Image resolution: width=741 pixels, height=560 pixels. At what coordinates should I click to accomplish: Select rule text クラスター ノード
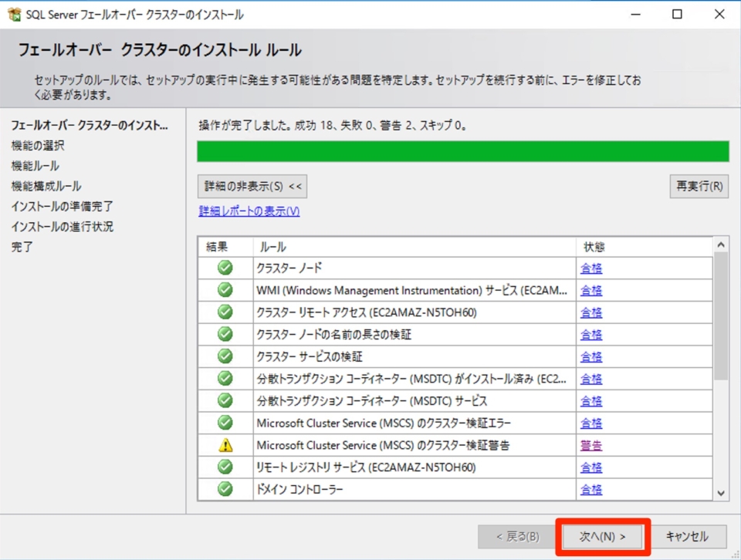click(x=289, y=268)
